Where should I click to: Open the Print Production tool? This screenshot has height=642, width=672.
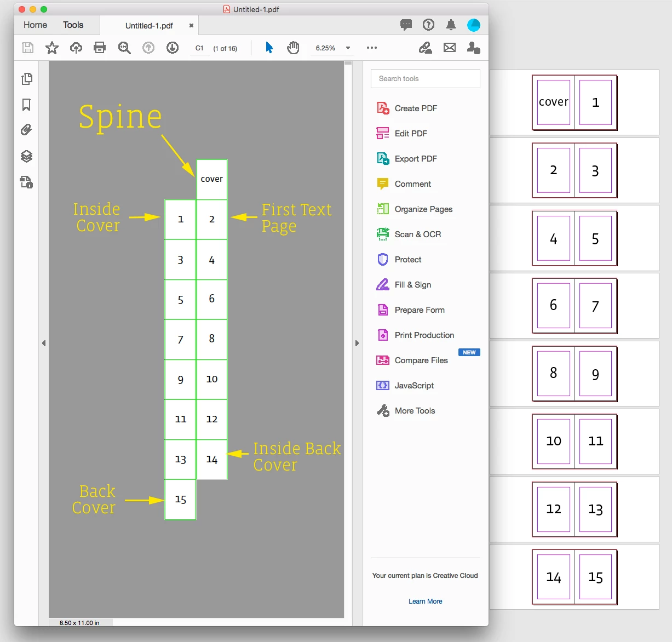pos(415,335)
